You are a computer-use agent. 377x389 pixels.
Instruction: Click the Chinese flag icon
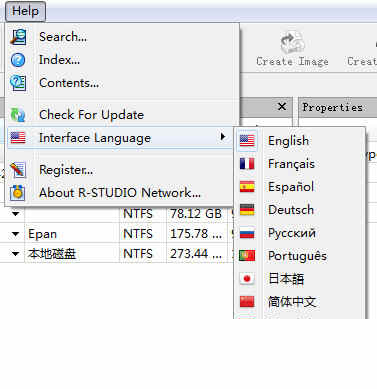coord(247,302)
